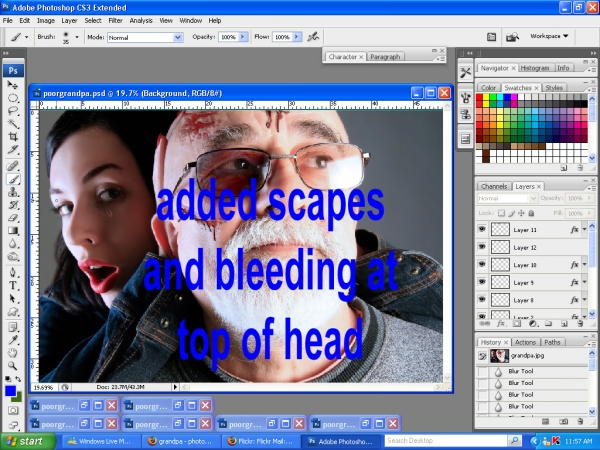Select the Healing Brush tool
Image resolution: width=600 pixels, height=450 pixels.
tap(13, 166)
